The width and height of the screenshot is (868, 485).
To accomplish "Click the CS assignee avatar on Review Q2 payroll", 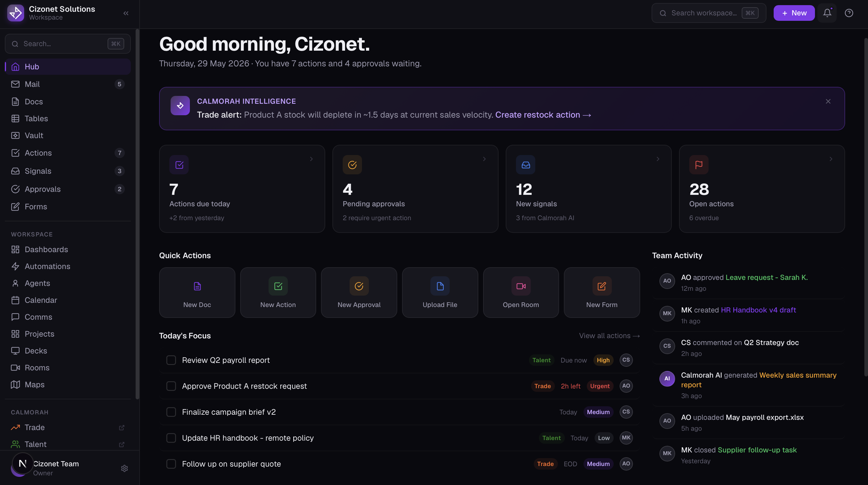I will [626, 360].
